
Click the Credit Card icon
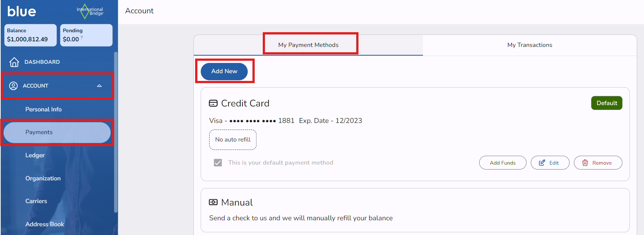click(213, 103)
